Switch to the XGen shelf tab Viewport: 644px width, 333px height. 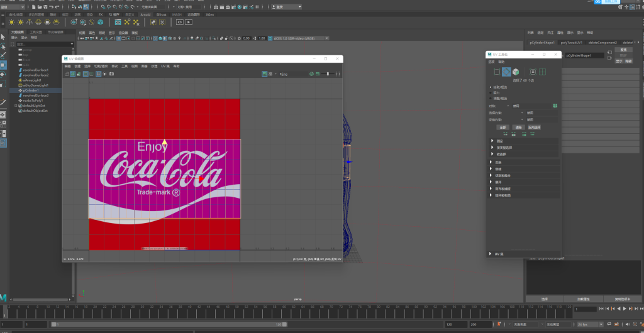(210, 14)
